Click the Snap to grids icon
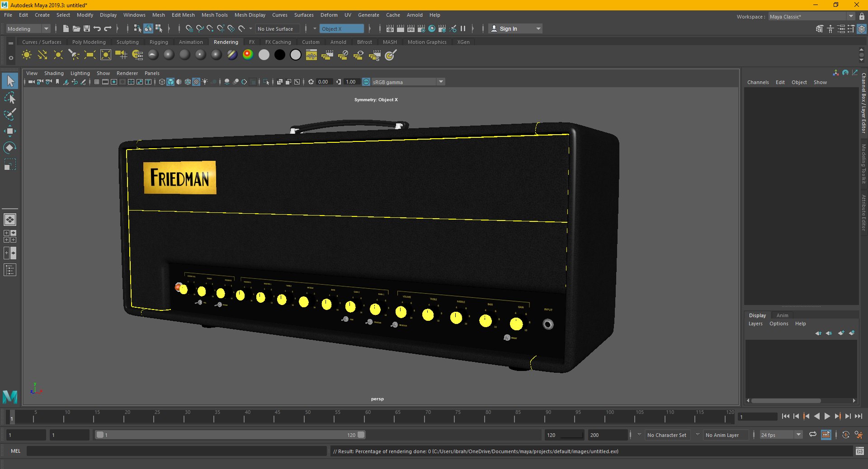 point(189,28)
